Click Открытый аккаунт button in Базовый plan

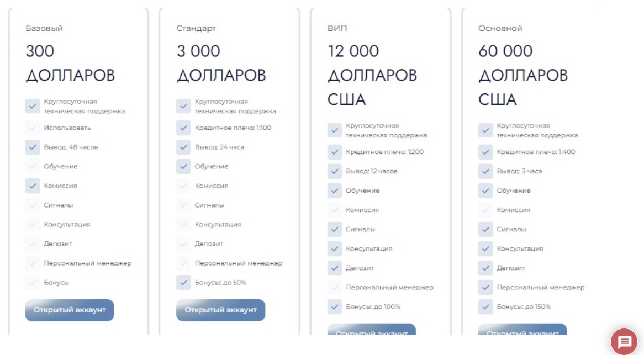tap(69, 310)
